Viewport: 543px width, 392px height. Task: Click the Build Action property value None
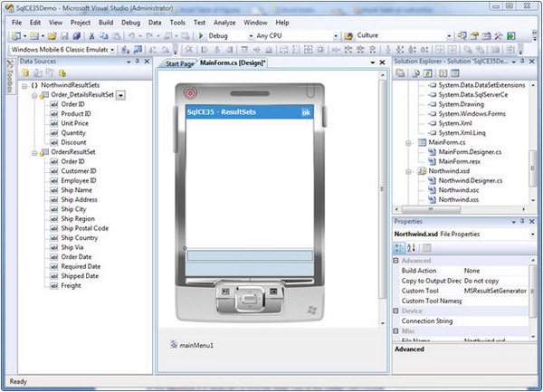(x=472, y=271)
